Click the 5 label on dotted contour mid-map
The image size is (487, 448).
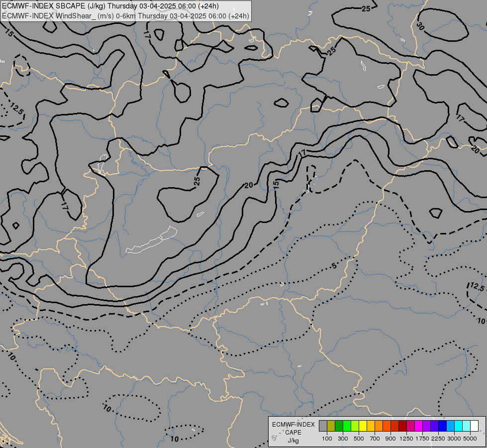pyautogui.click(x=334, y=266)
